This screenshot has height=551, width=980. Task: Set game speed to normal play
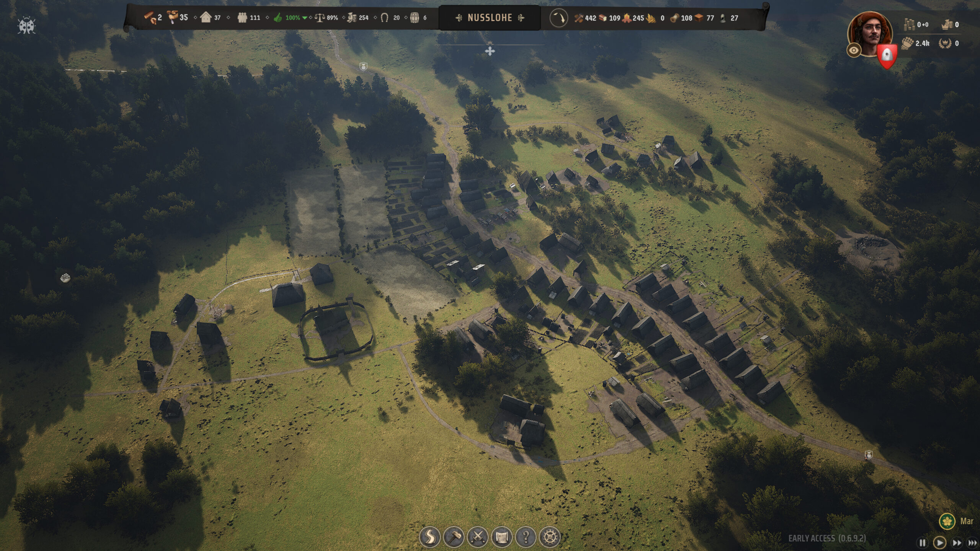click(939, 543)
